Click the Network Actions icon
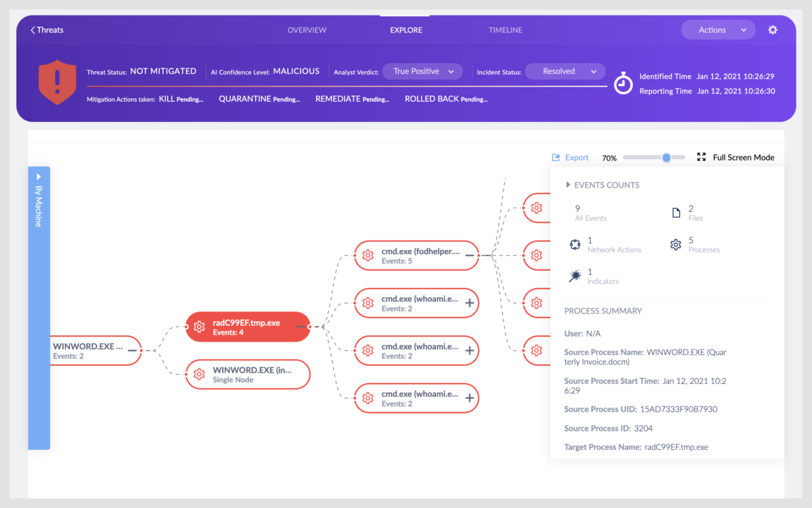 (x=575, y=245)
